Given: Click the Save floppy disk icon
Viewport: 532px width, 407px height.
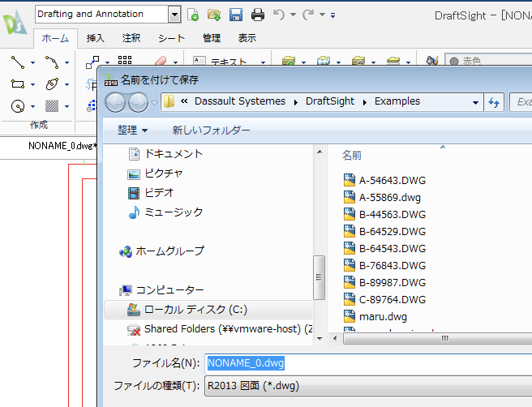Looking at the screenshot, I should [x=236, y=15].
